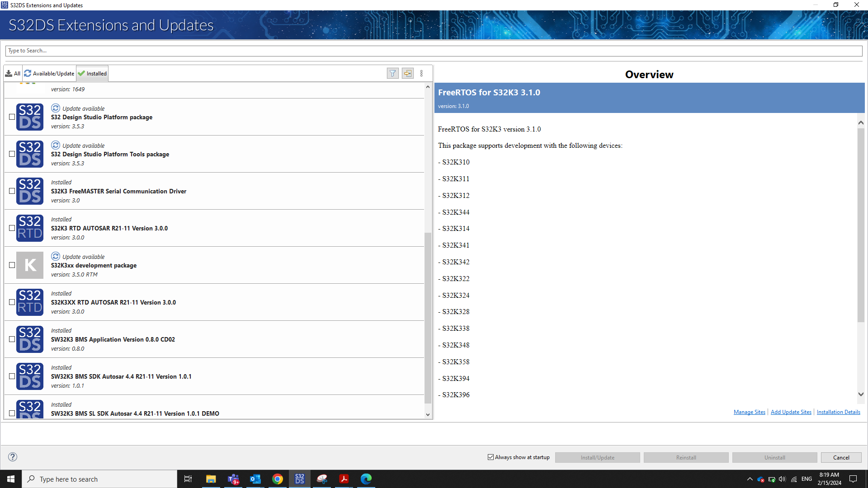
Task: Open Google Chrome from the taskbar
Action: tap(278, 479)
